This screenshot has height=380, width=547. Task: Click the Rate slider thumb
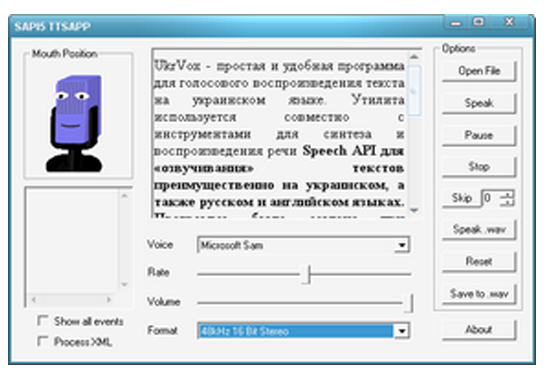coord(306,274)
